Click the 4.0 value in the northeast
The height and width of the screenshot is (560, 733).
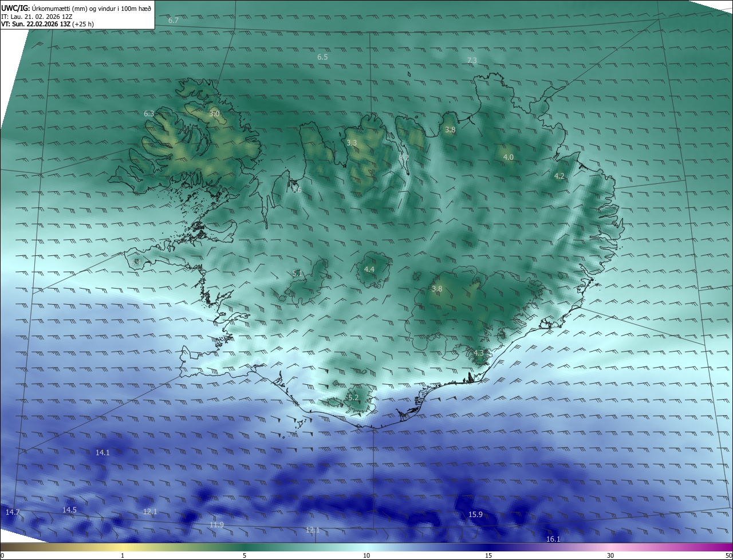click(x=508, y=157)
